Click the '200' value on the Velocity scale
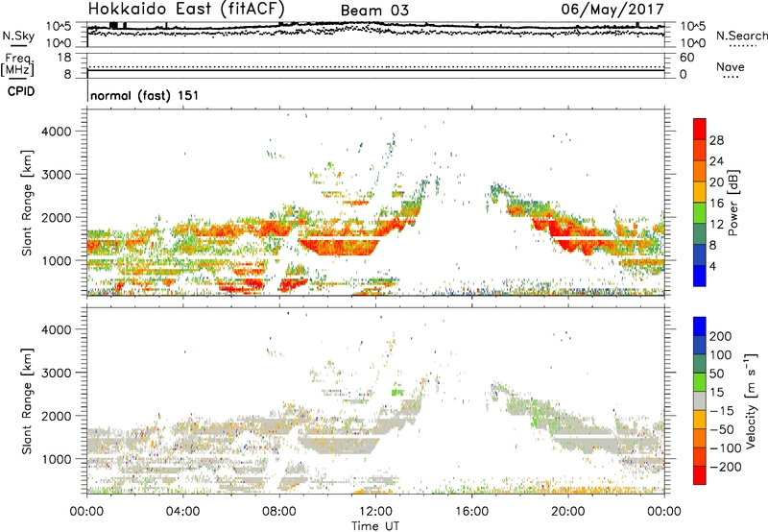This screenshot has width=768, height=532. point(721,336)
